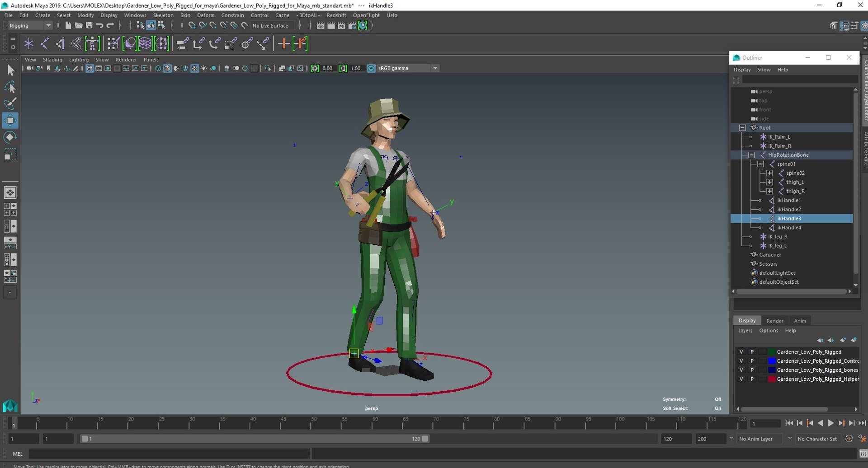Expand the thigh_L node
This screenshot has width=868, height=468.
[769, 182]
